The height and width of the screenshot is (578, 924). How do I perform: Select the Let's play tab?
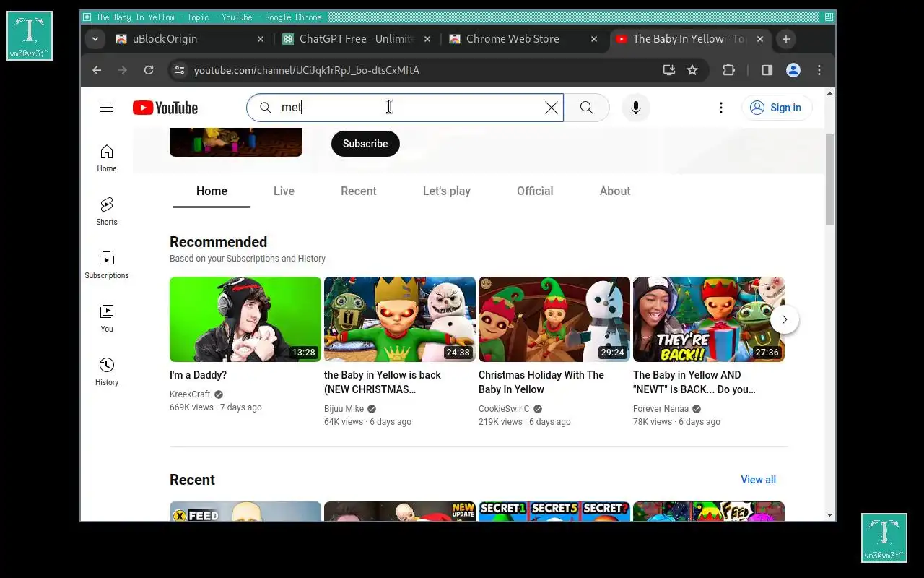[447, 191]
